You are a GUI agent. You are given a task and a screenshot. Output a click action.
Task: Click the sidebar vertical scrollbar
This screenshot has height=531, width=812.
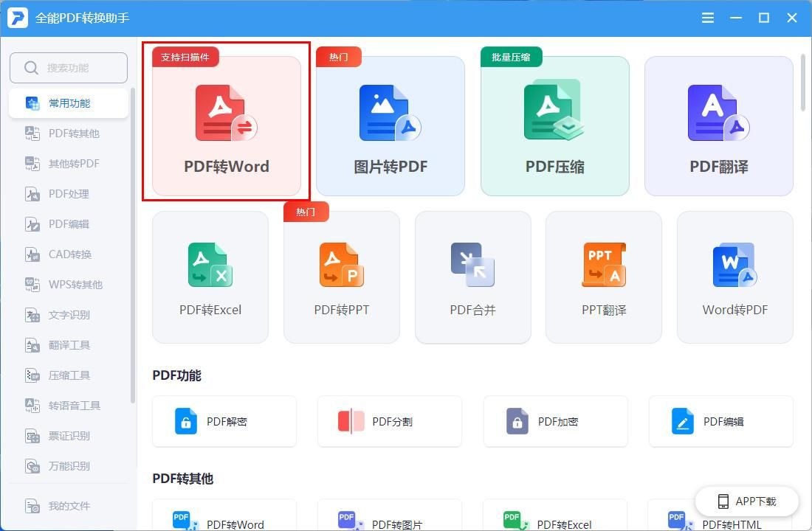pyautogui.click(x=133, y=246)
